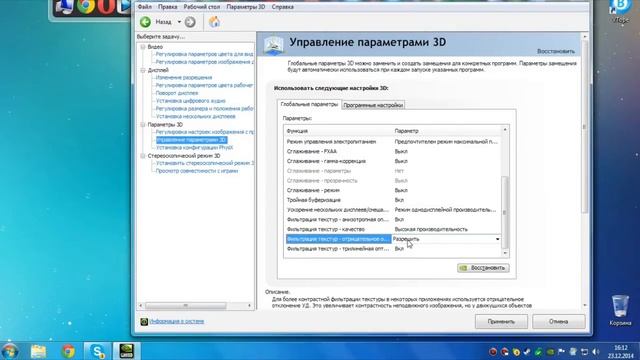Select the Ускорение нескольких дисплеев row
640x360 pixels.
pos(392,210)
